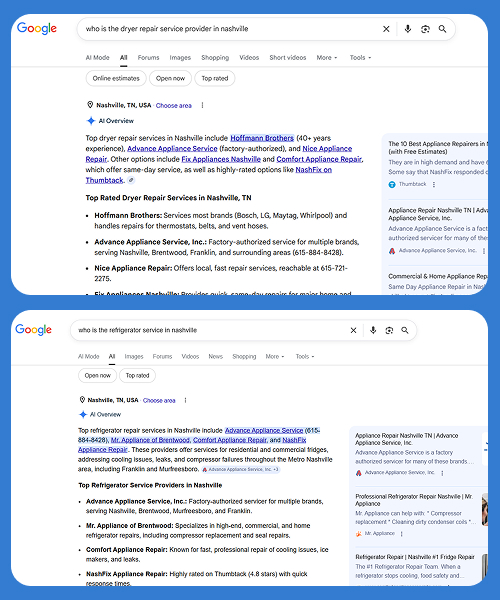500x600 pixels.
Task: Toggle Top rated chip in dryer search
Action: click(215, 78)
